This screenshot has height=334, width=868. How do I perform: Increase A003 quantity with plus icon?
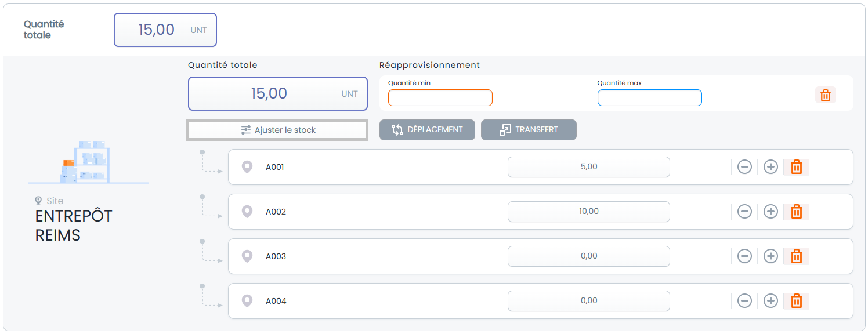[771, 256]
